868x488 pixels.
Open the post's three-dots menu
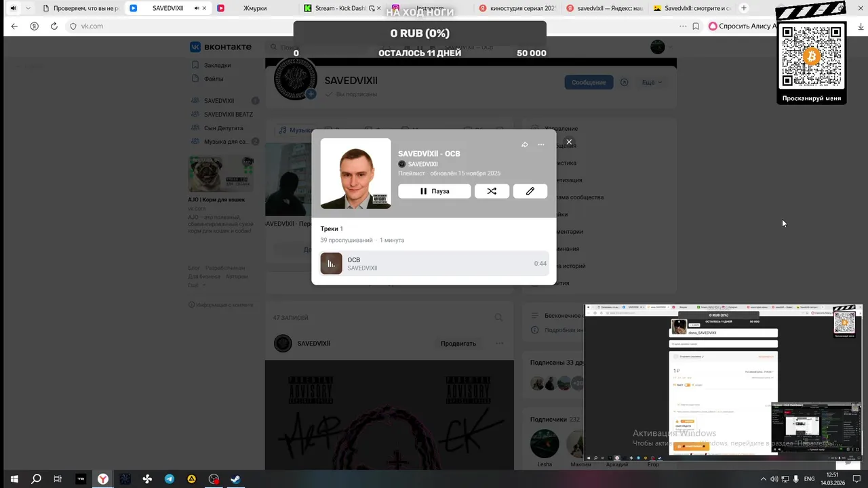[500, 344]
